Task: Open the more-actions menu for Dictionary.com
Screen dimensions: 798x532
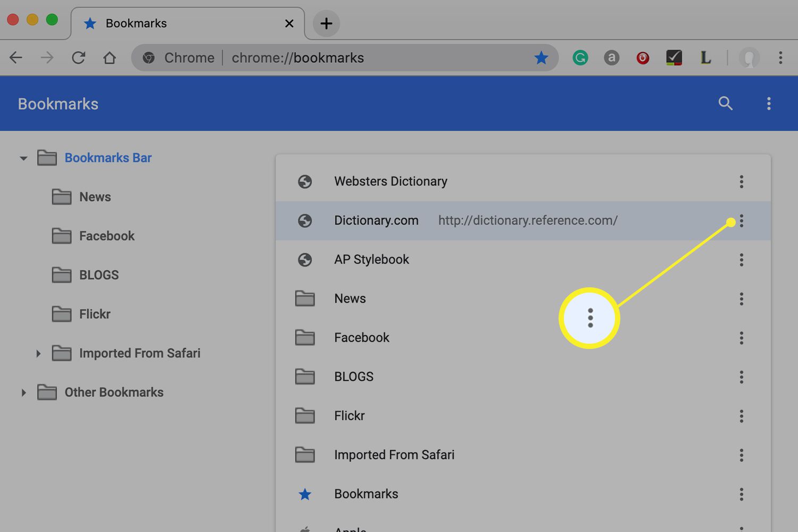Action: (x=741, y=221)
